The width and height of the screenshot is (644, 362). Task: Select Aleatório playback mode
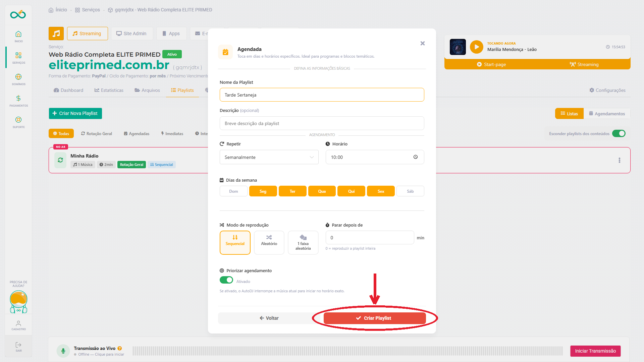point(269,243)
